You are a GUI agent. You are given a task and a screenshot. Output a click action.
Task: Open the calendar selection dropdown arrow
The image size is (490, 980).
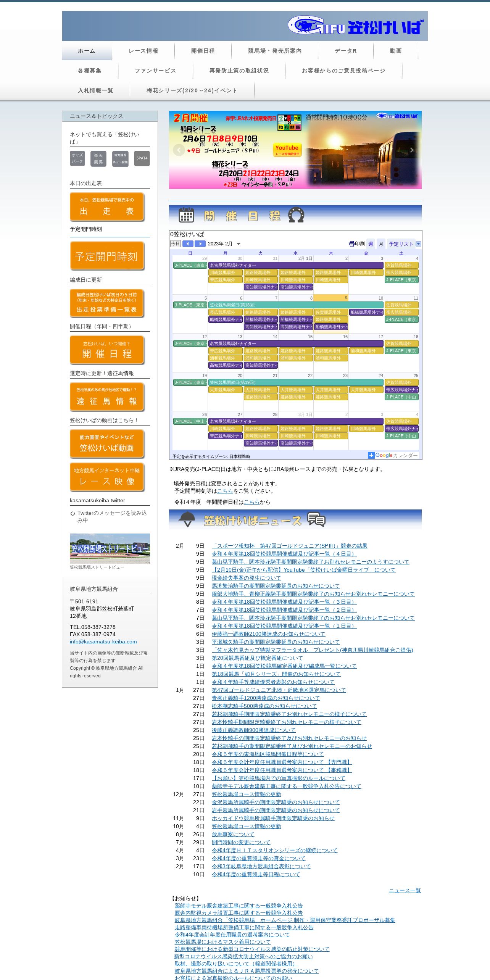click(418, 244)
